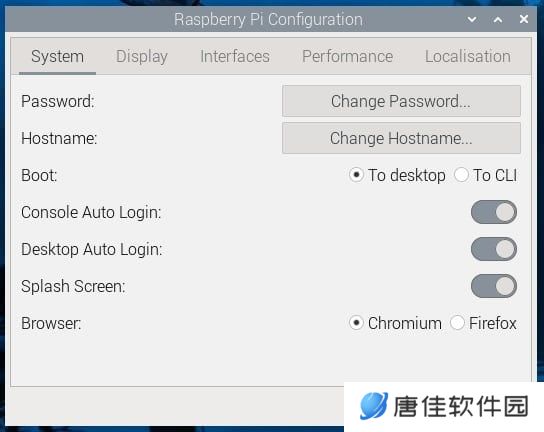Viewport: 544px width, 432px height.
Task: Disable Desktop Auto Login switch
Action: tap(494, 249)
